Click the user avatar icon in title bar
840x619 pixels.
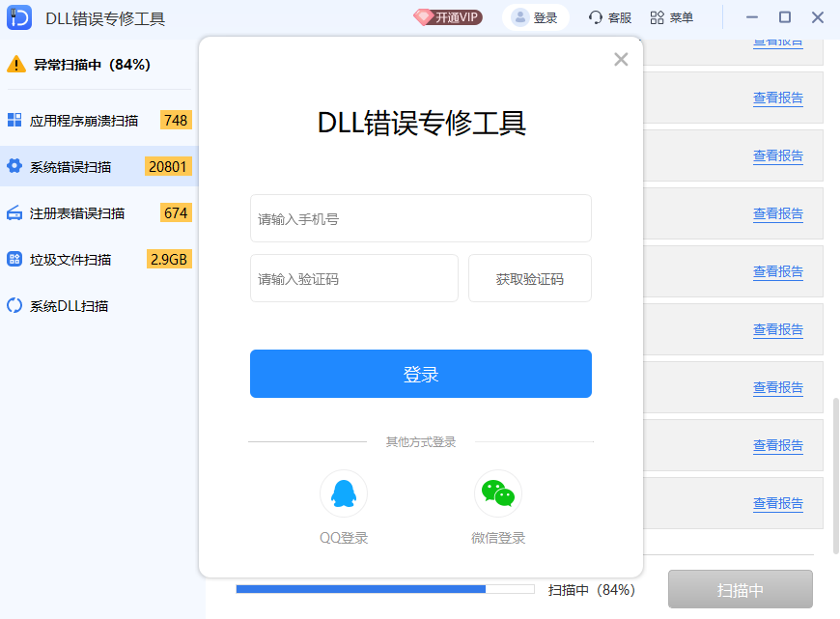(519, 17)
